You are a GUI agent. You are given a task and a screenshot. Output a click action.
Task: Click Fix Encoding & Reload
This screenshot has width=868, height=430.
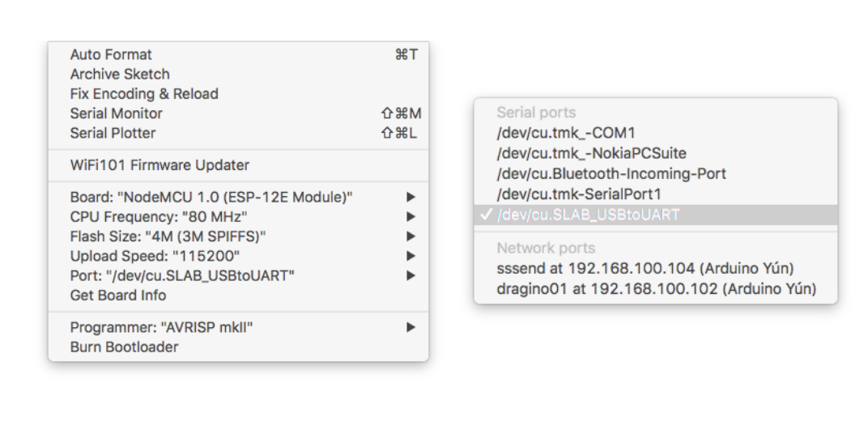[x=238, y=93]
